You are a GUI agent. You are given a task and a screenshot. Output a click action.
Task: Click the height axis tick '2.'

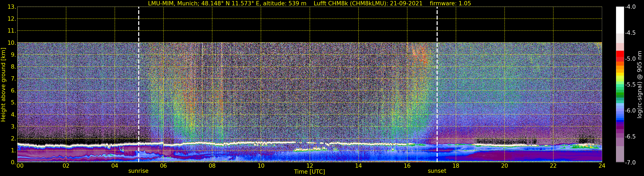point(13,139)
